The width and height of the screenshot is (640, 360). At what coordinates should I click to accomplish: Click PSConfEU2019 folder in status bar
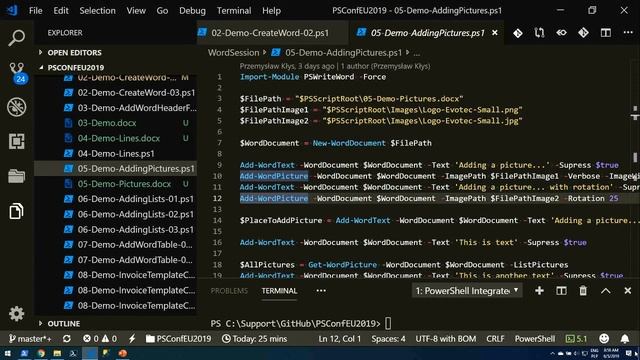[x=179, y=339]
